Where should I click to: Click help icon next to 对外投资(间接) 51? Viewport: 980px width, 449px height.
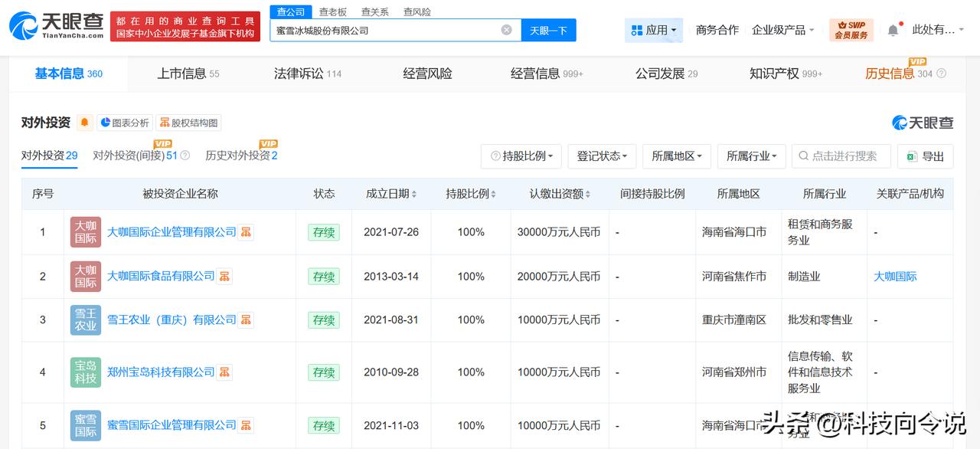pyautogui.click(x=185, y=156)
